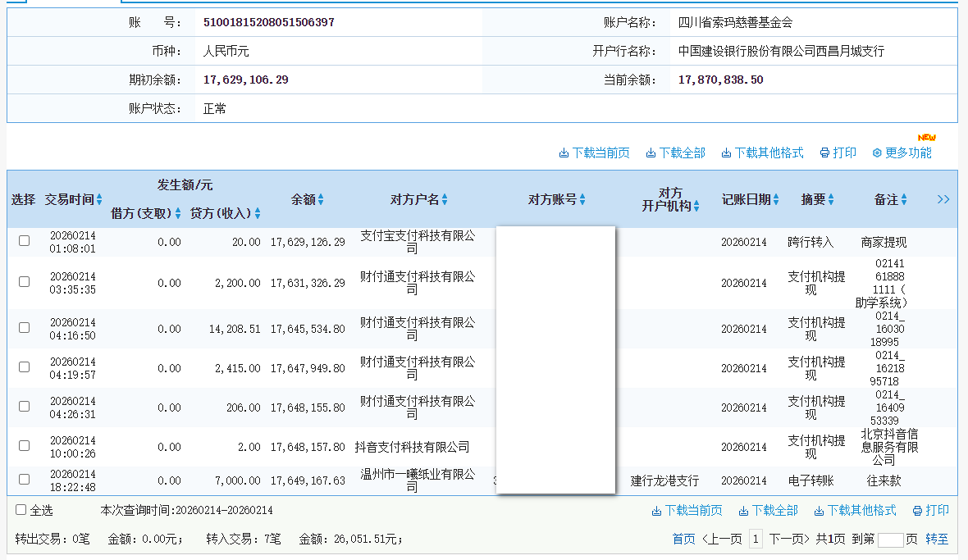Check the 全选 select-all checkbox

[x=21, y=511]
